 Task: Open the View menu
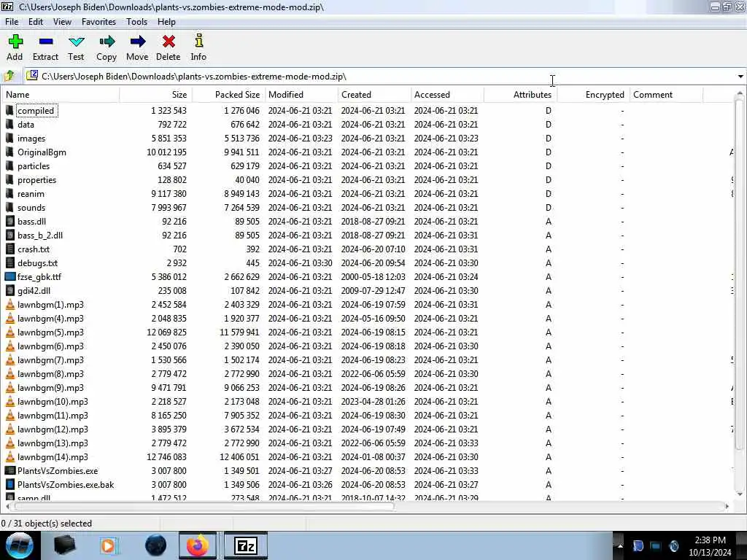63,22
